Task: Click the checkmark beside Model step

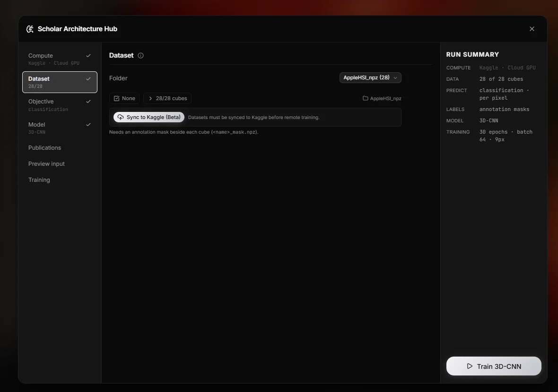Action: pyautogui.click(x=88, y=124)
